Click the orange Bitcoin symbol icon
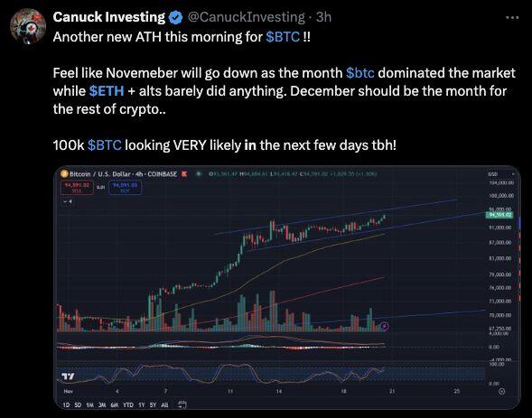This screenshot has height=418, width=532. 64,174
